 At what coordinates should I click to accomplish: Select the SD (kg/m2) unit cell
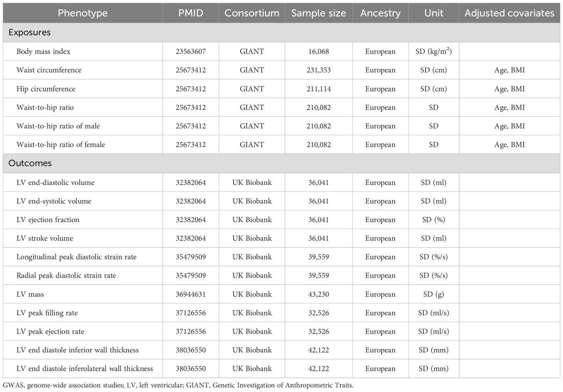433,51
